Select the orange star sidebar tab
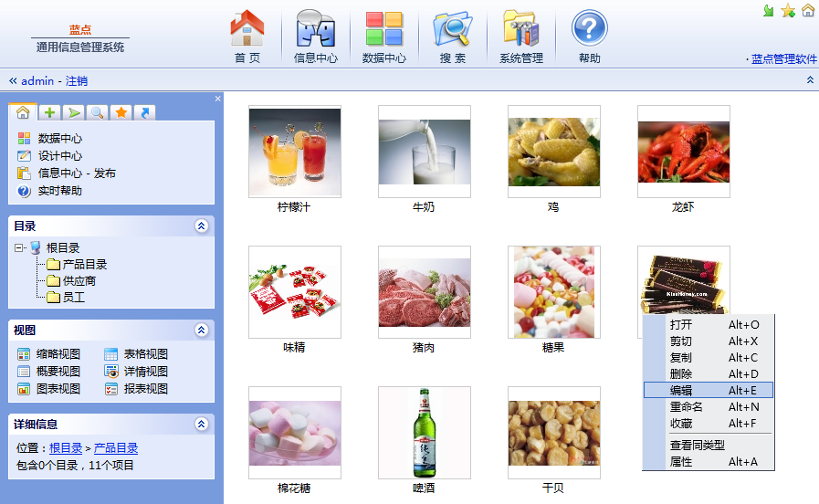The height and width of the screenshot is (504, 819). (121, 113)
